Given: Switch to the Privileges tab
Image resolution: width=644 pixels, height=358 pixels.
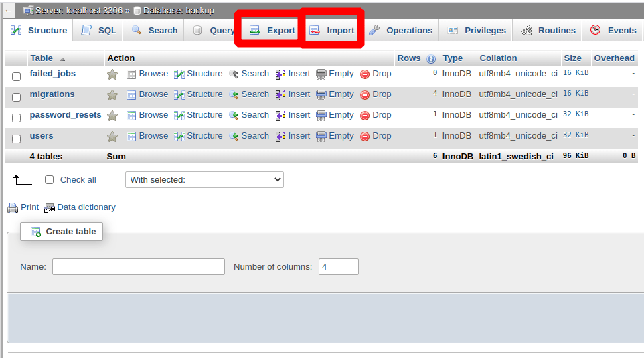Looking at the screenshot, I should tap(477, 30).
